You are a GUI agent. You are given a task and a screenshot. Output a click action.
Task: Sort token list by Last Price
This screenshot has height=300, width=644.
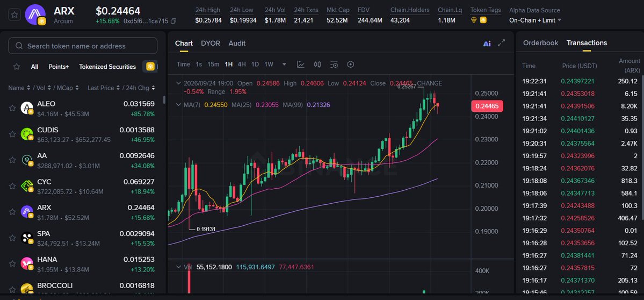[x=104, y=88]
